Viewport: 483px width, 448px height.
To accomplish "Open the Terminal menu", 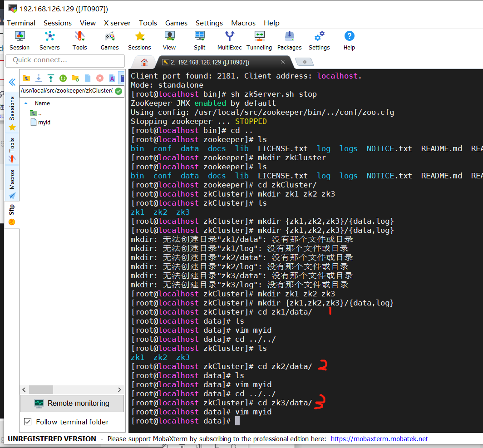I will (21, 23).
